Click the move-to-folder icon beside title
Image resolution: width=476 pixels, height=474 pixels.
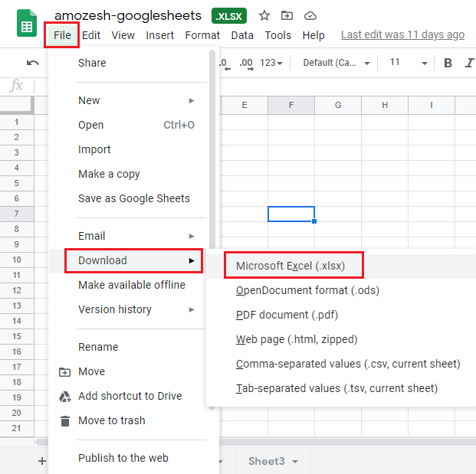pyautogui.click(x=287, y=15)
